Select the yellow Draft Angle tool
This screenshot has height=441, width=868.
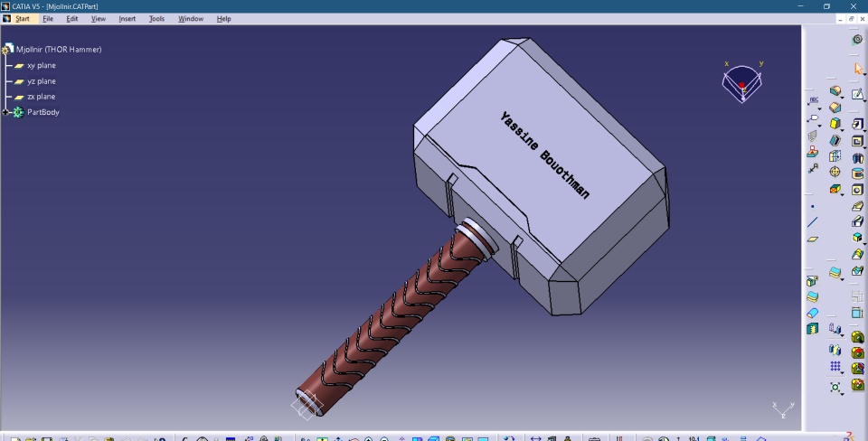coord(835,124)
